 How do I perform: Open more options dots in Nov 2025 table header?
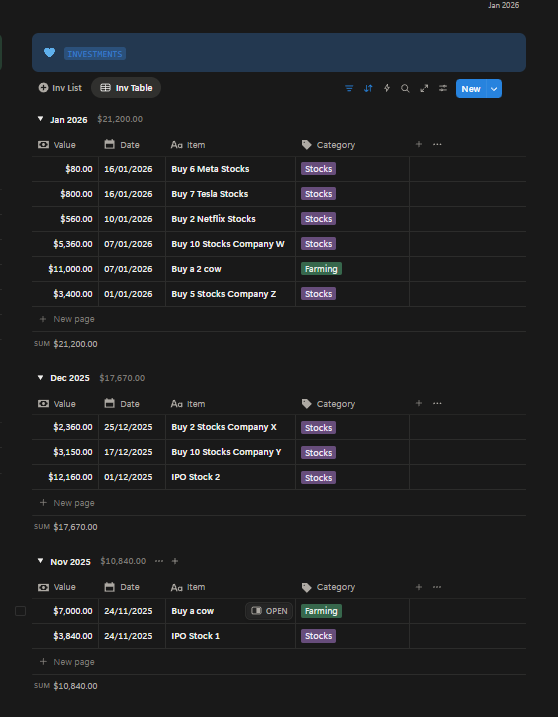coord(437,587)
